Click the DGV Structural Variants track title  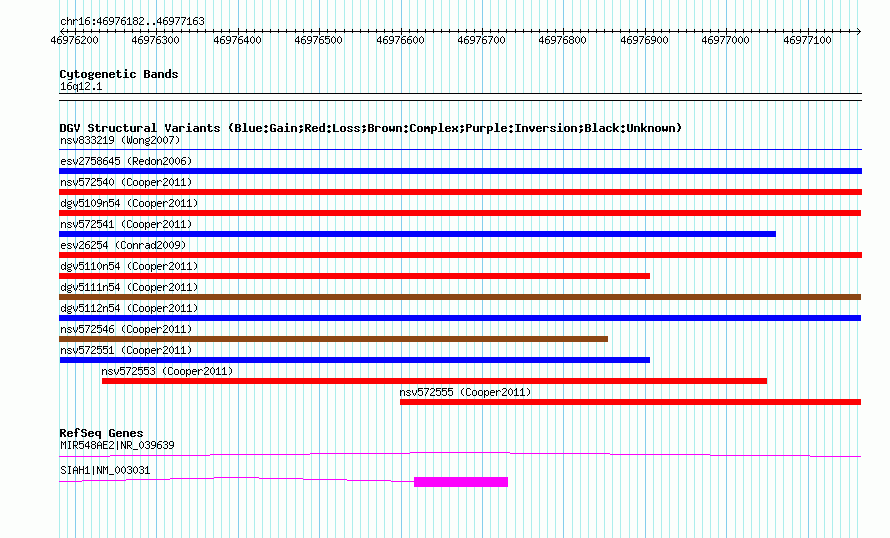(371, 128)
